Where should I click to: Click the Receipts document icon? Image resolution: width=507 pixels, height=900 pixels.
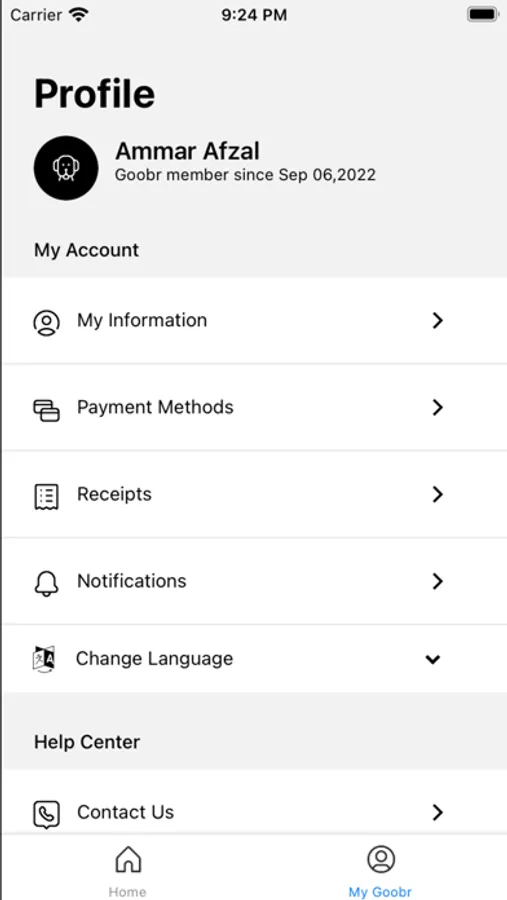(x=47, y=496)
